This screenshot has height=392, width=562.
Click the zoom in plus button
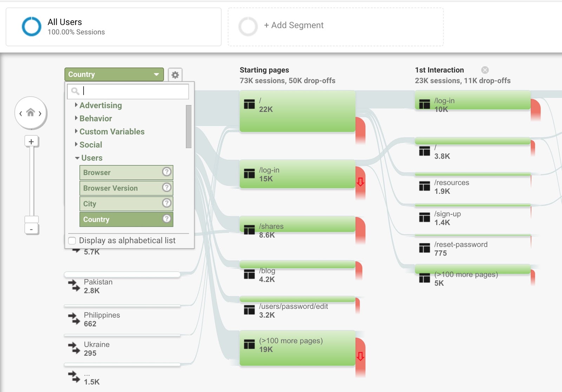[31, 141]
